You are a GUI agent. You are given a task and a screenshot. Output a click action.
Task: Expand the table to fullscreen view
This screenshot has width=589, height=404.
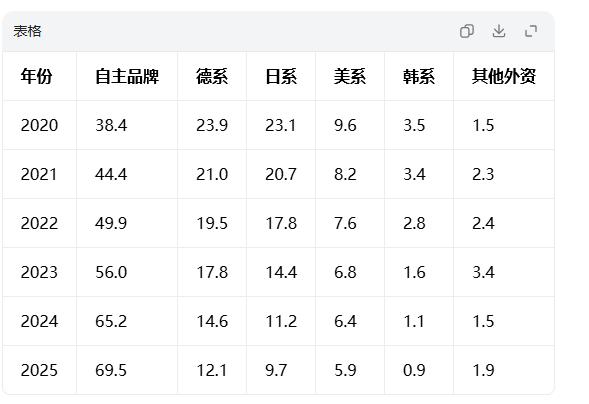click(531, 31)
